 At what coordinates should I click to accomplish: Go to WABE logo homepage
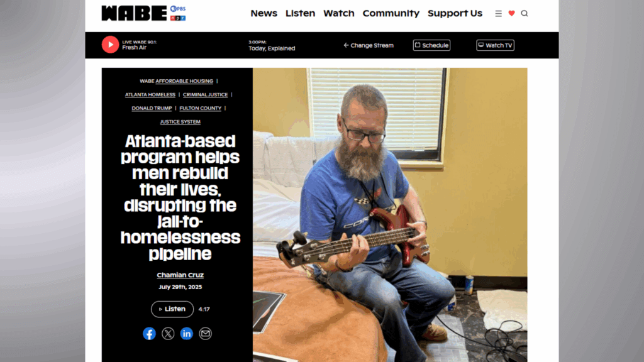click(143, 13)
